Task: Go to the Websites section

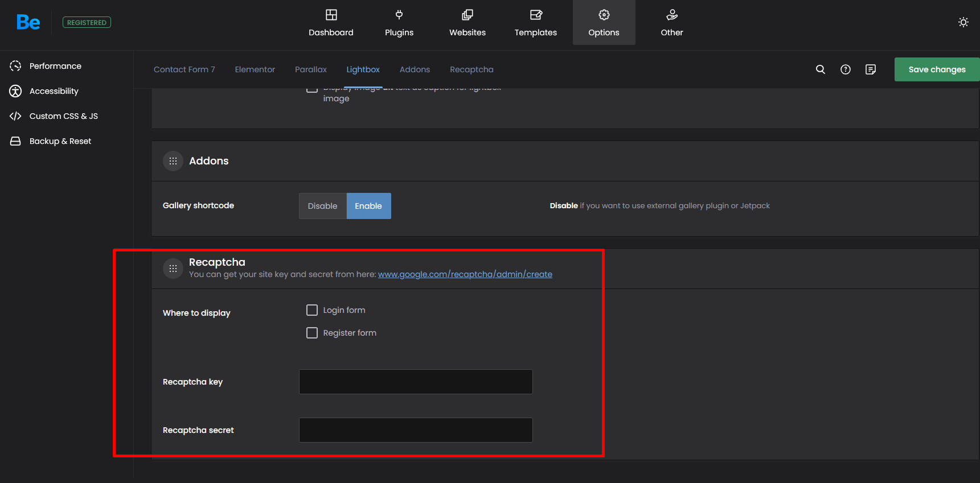Action: coord(467,23)
